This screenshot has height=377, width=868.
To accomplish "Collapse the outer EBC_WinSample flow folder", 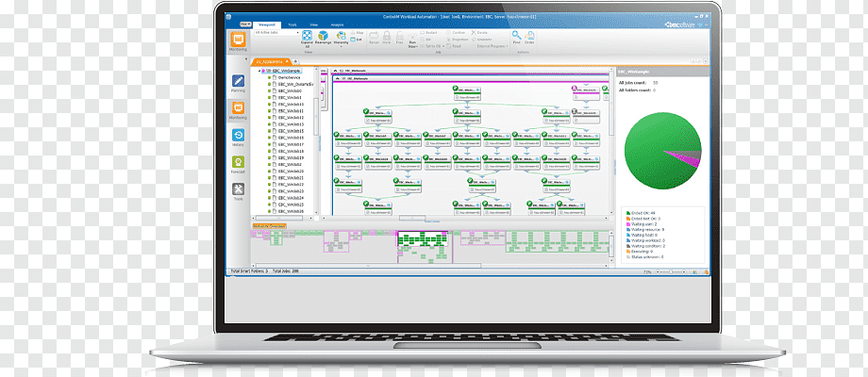I will (x=334, y=72).
